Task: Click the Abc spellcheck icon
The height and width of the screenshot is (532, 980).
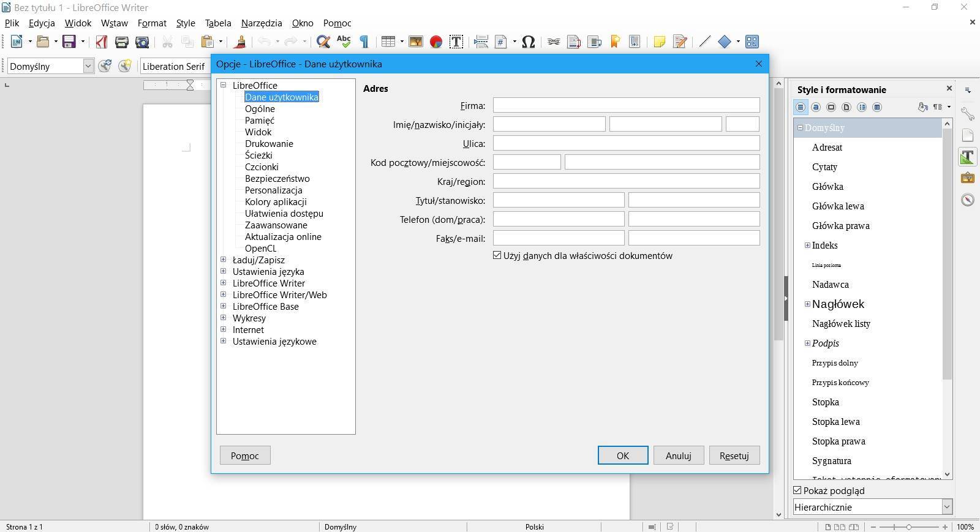Action: [x=344, y=42]
